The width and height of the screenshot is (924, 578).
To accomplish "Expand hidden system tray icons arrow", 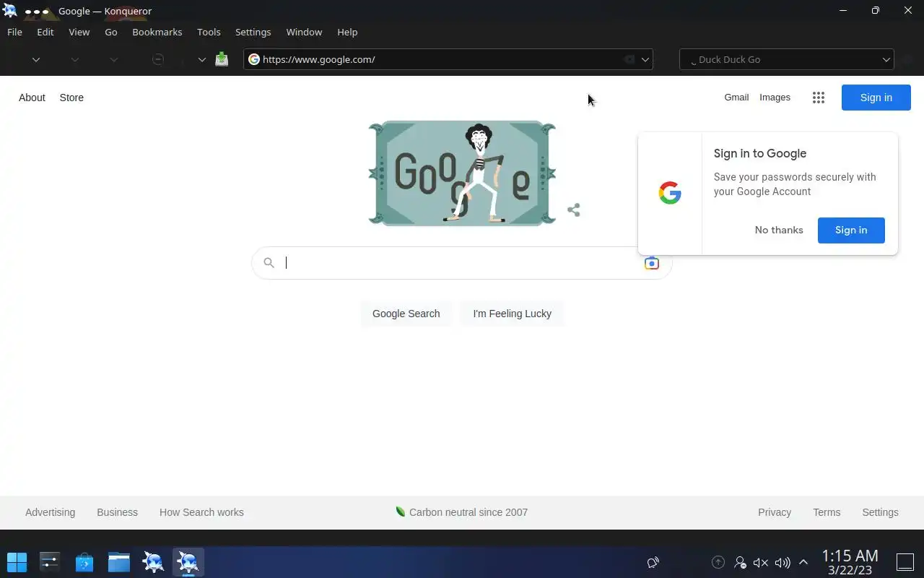I will tap(803, 562).
